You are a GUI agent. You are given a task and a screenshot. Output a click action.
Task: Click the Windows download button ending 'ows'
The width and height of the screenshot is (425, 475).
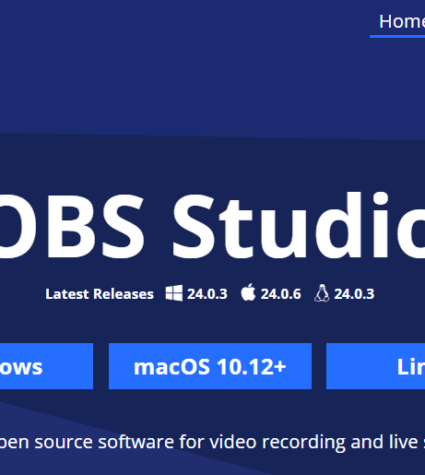coord(46,366)
